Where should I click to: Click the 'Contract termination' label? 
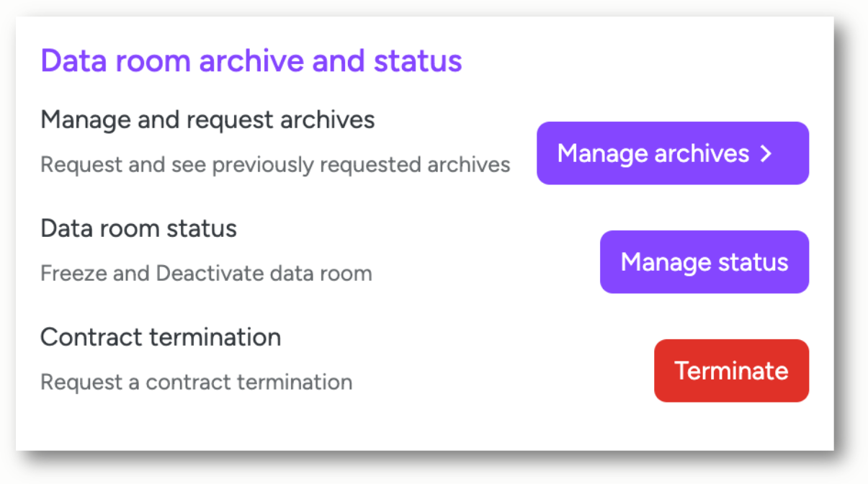(161, 337)
